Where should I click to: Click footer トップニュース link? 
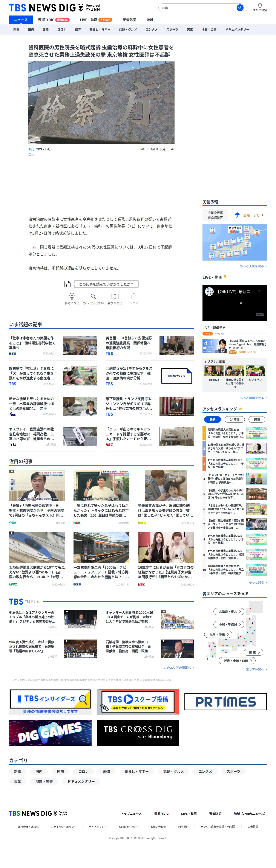coord(131,813)
